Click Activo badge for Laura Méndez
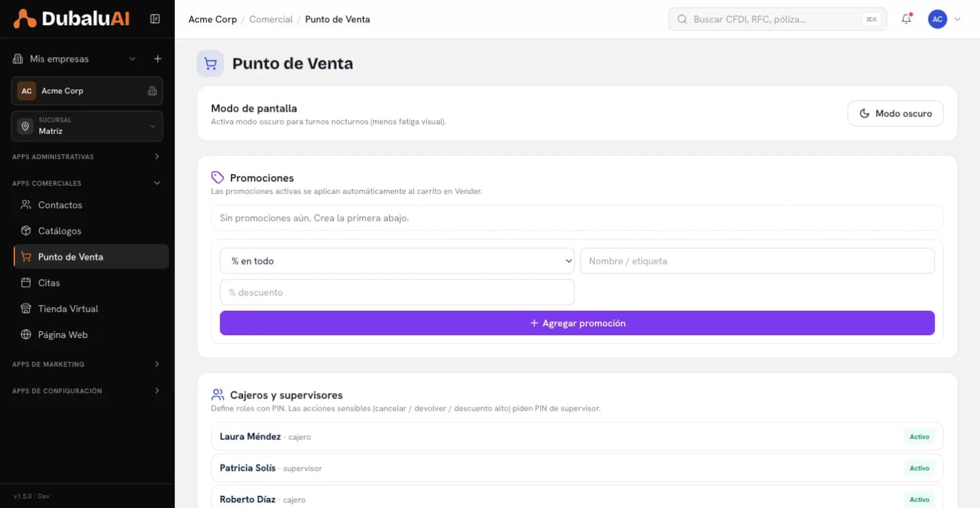 pyautogui.click(x=919, y=437)
